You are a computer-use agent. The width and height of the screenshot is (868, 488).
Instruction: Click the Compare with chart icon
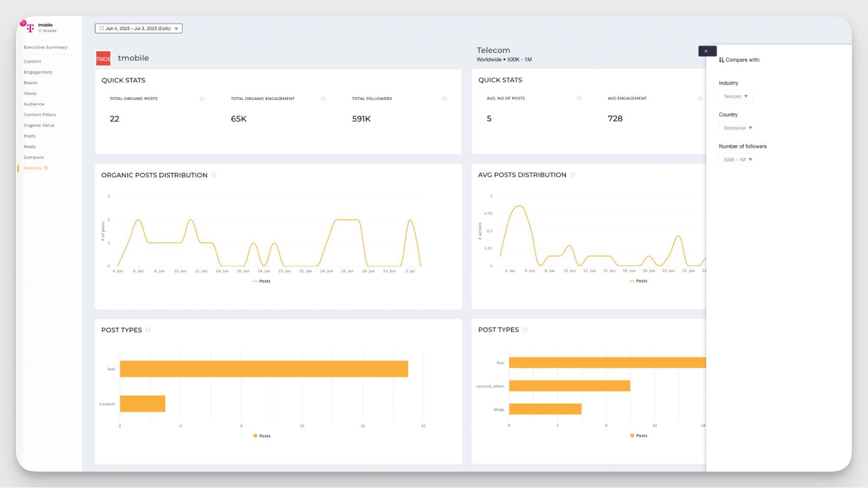(x=721, y=60)
